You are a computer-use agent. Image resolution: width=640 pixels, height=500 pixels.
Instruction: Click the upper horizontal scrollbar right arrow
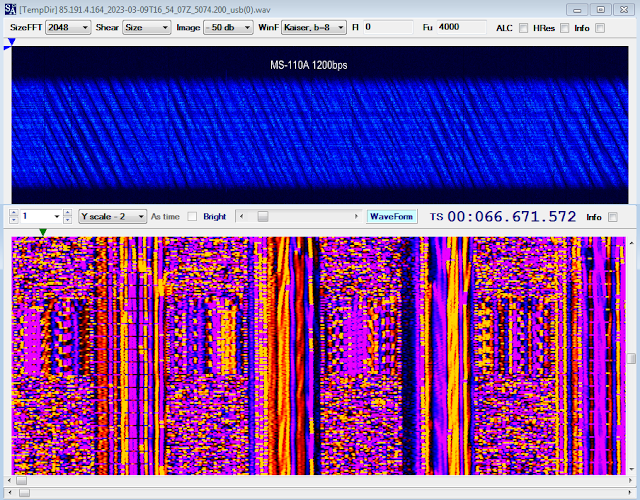[x=631, y=481]
